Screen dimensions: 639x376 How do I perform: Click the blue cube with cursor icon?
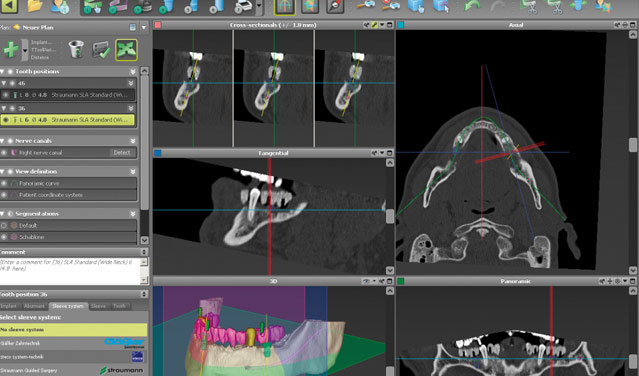441,6
